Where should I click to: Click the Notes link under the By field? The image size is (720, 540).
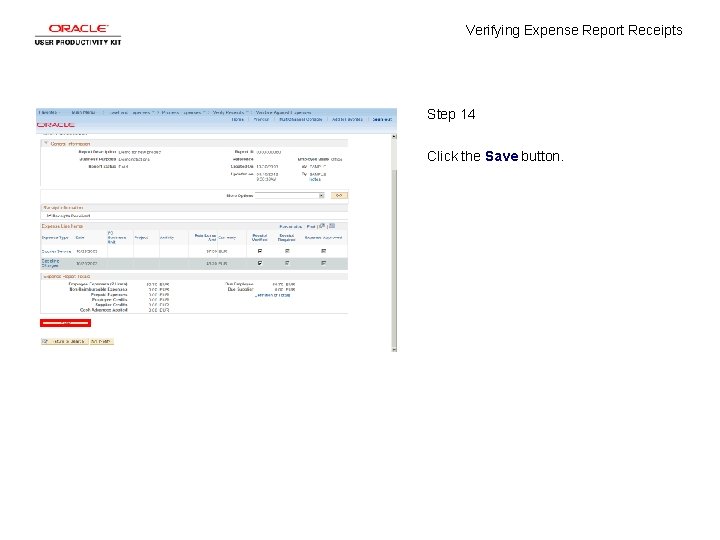pos(315,180)
